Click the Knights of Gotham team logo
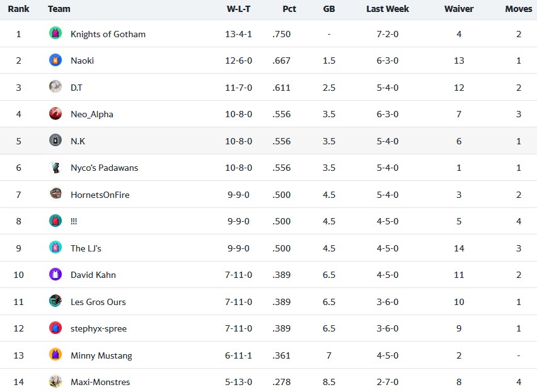 click(x=55, y=33)
